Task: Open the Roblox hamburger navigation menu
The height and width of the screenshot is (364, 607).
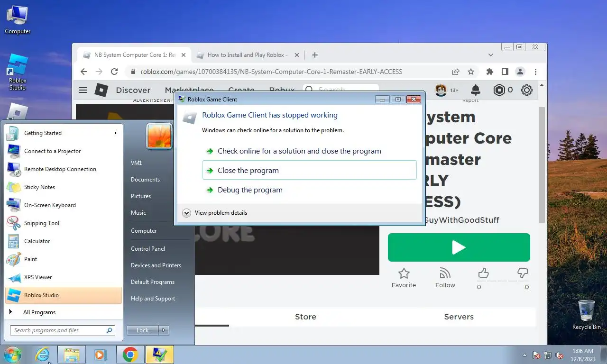Action: tap(83, 90)
